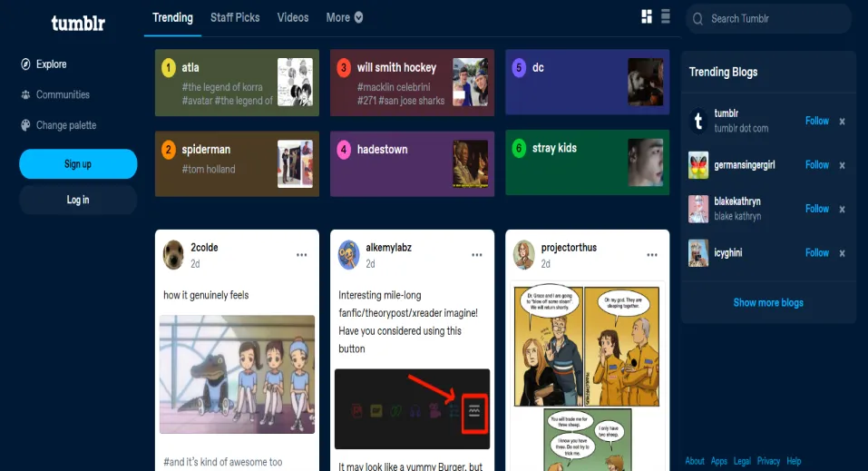The image size is (868, 471).
Task: Select the Videos tab
Action: point(293,18)
